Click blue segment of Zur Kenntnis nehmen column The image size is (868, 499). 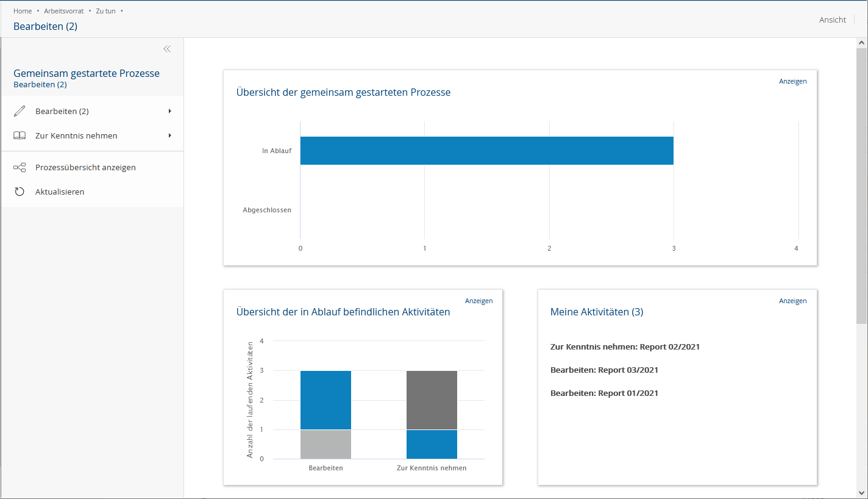point(432,444)
